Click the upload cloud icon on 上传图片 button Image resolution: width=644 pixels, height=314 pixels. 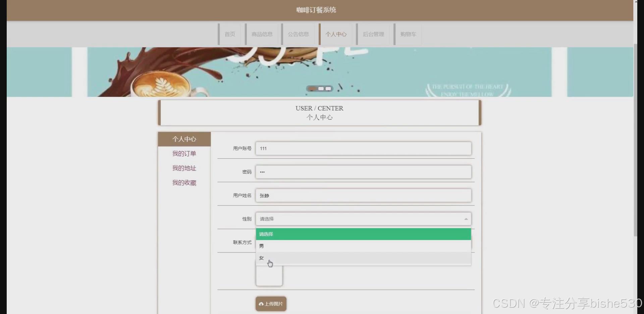pos(261,304)
